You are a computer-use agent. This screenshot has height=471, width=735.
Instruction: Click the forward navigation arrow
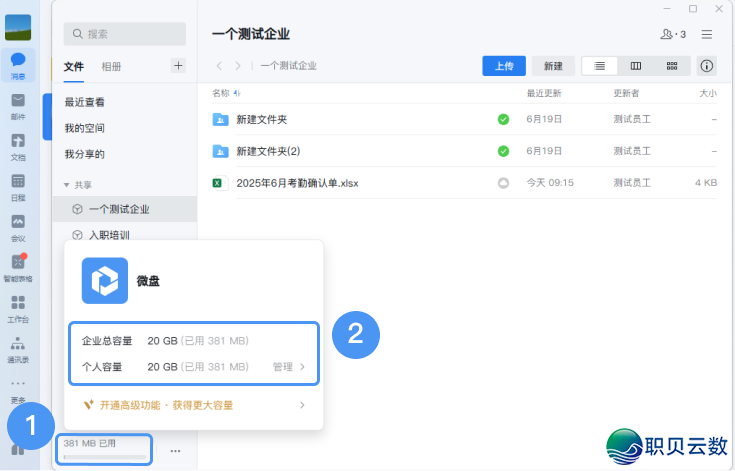[x=238, y=66]
